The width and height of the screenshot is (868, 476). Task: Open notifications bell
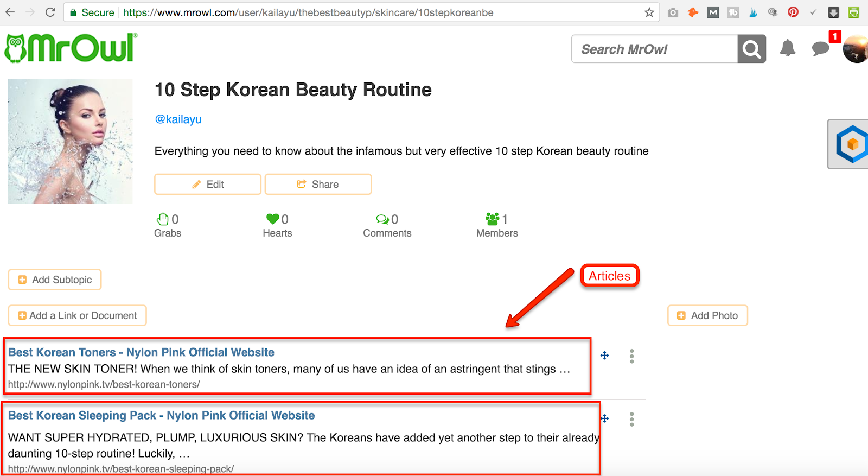coord(787,48)
